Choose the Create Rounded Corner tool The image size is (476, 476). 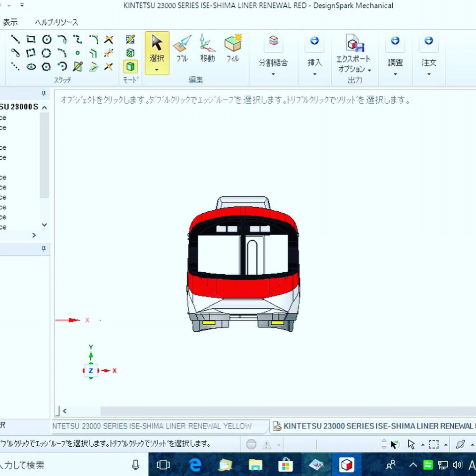point(94,39)
